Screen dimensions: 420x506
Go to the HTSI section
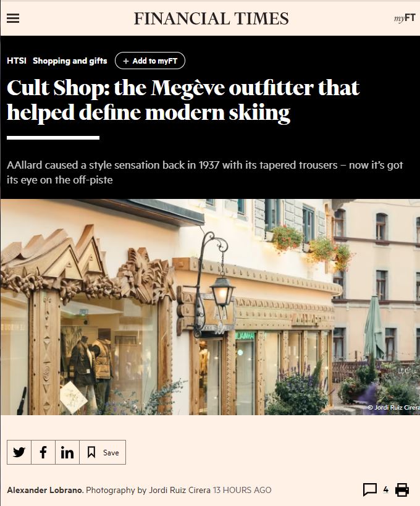click(17, 61)
